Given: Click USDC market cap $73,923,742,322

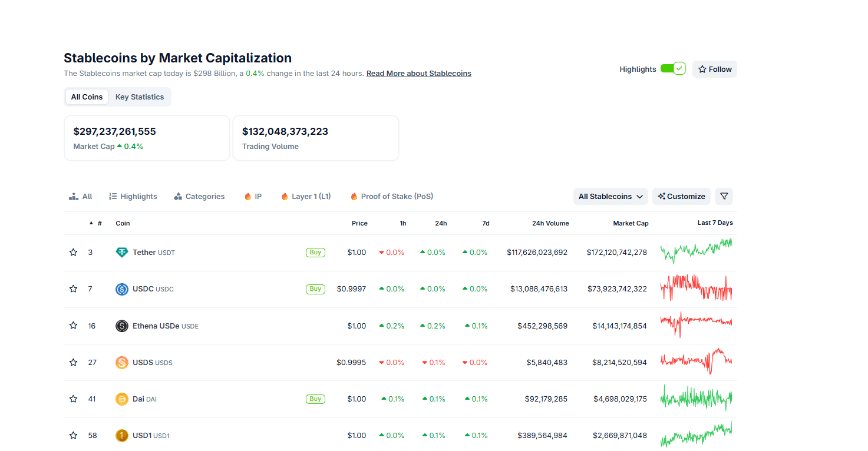Looking at the screenshot, I should coord(617,289).
